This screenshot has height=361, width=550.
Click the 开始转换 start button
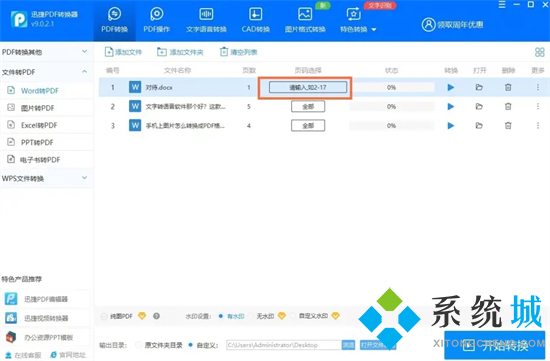tap(495, 345)
